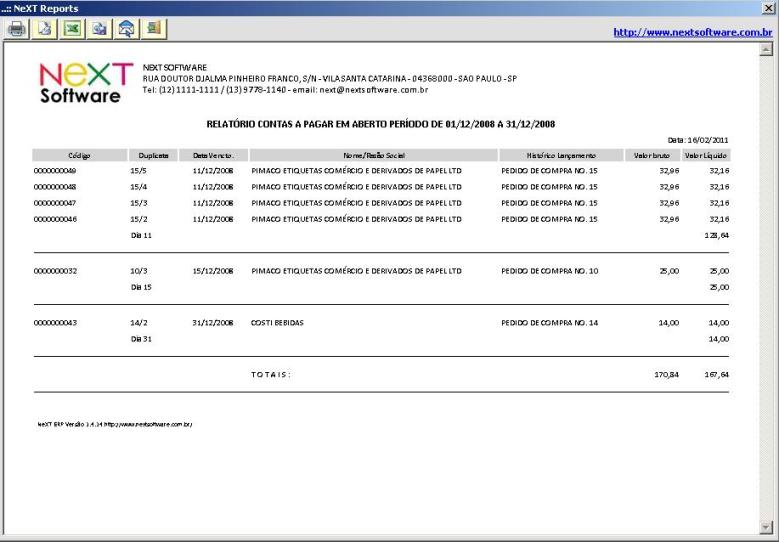Click the scrollbar down arrow

[766, 527]
